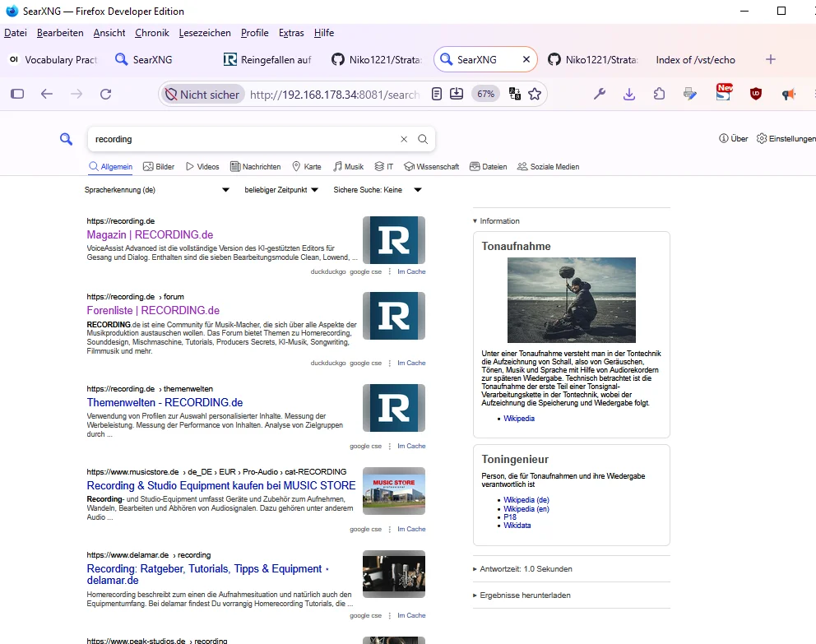Click the SearXNG magnifier logo beside search box
Viewport: 816px width, 644px height.
66,139
